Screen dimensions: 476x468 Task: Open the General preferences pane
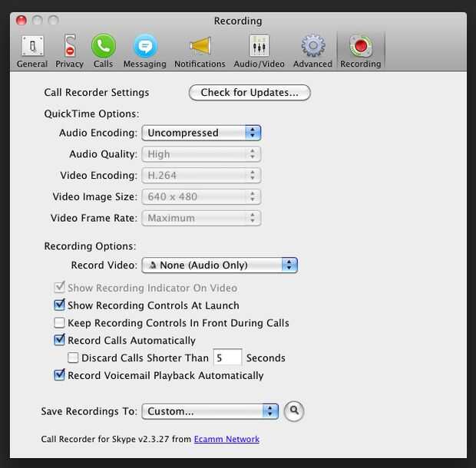point(32,51)
